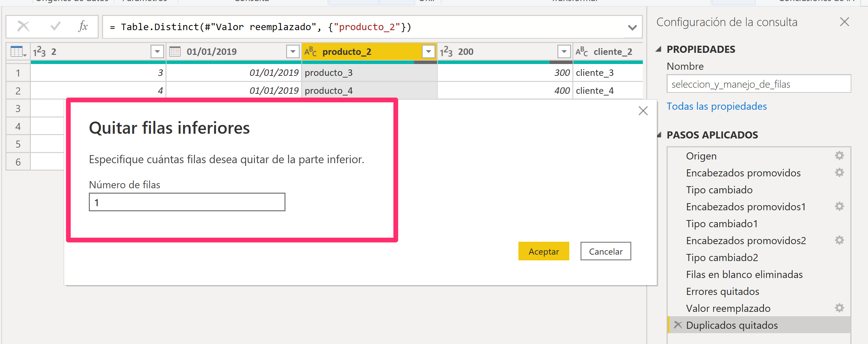Open filter dropdown of column producto_2
The width and height of the screenshot is (868, 344).
pos(429,51)
